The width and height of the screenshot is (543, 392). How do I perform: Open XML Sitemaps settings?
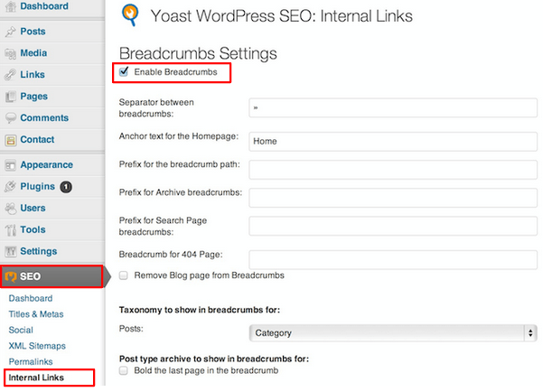pos(37,346)
